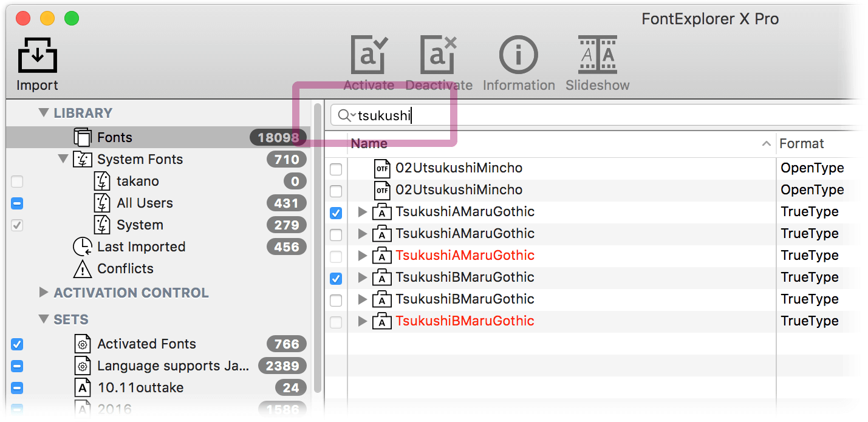Click the 24 count for 10.11outtake

coord(291,388)
